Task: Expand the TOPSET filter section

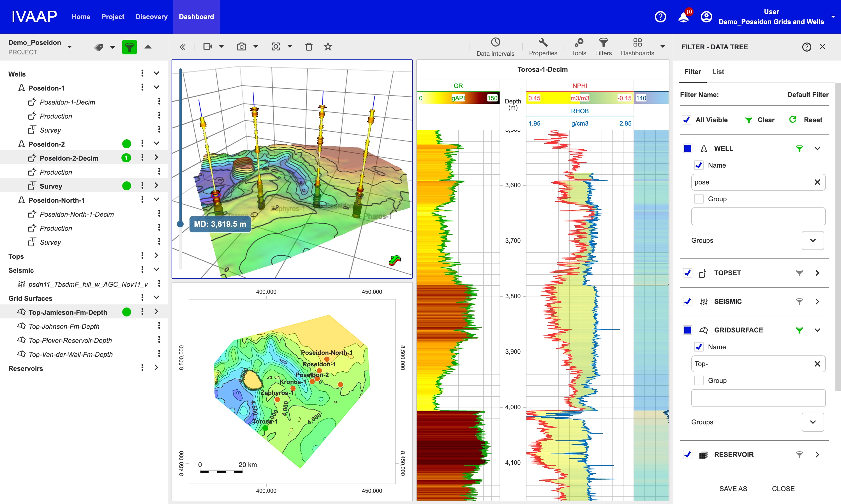Action: [817, 273]
